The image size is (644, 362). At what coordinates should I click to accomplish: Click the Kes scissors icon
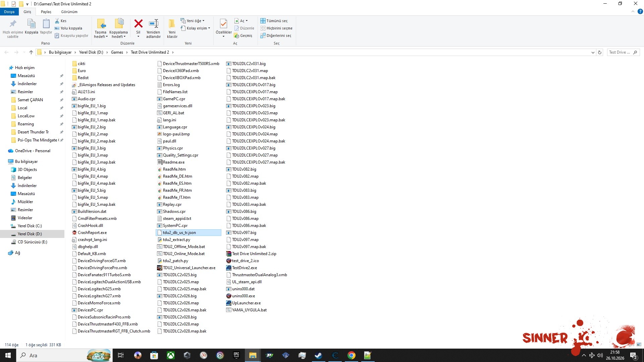pos(57,21)
